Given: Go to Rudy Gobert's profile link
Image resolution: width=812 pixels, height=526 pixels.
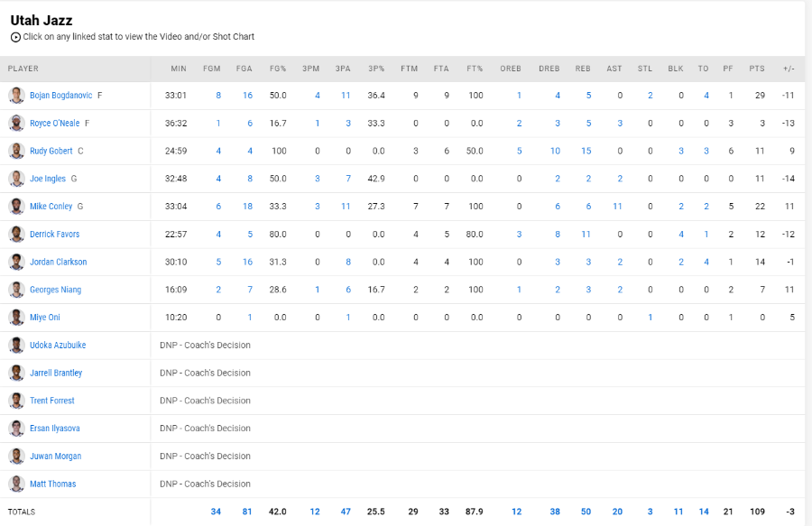Looking at the screenshot, I should [x=51, y=151].
